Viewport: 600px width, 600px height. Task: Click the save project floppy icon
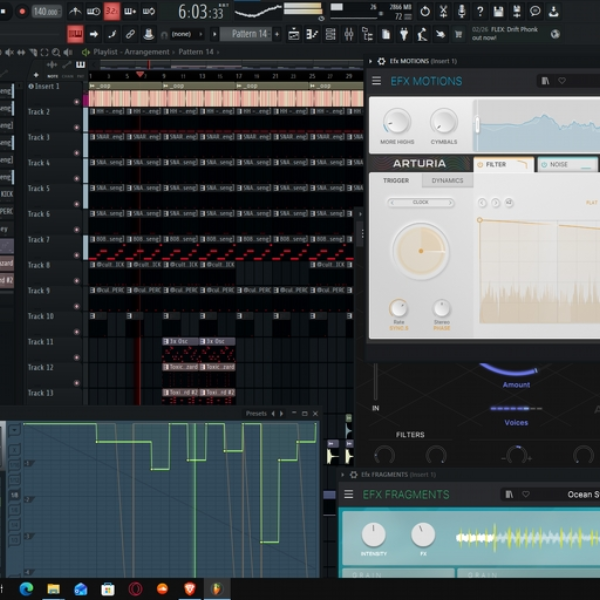(498, 11)
